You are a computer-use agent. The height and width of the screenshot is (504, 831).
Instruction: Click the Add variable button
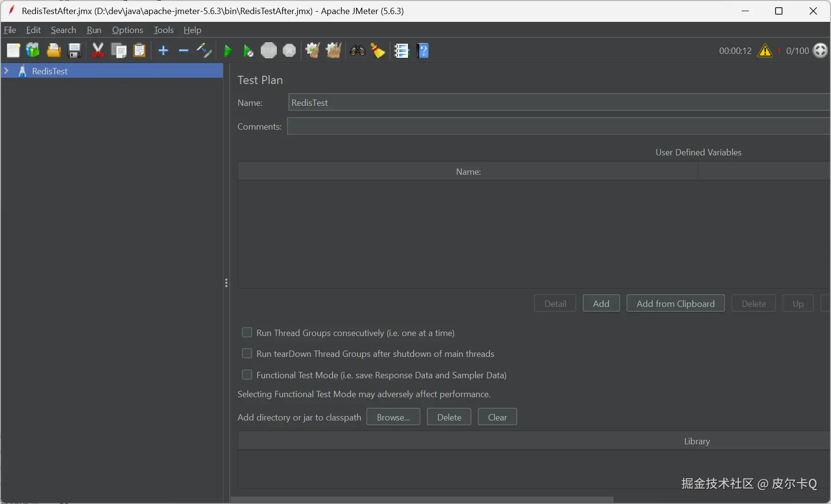click(x=601, y=303)
